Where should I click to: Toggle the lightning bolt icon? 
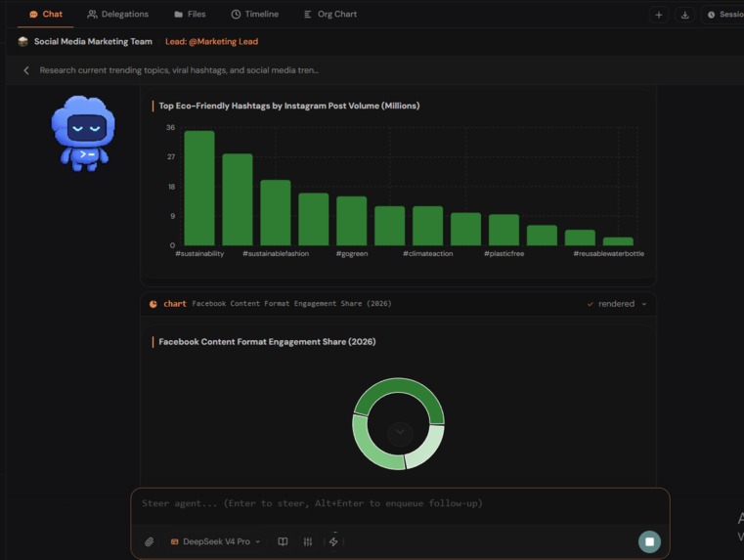(x=333, y=541)
